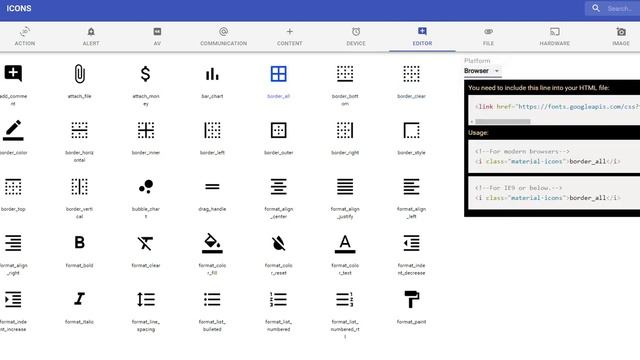This screenshot has width=640, height=360.
Task: Switch to the Device tab
Action: [356, 36]
